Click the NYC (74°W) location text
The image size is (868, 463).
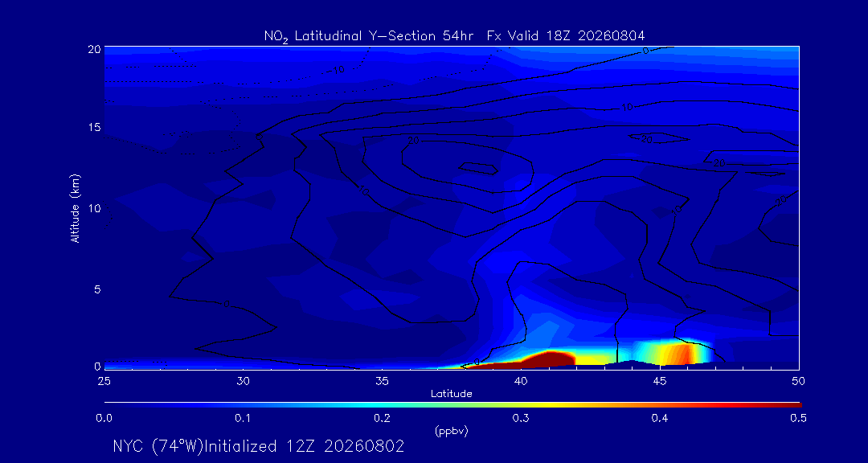[159, 446]
